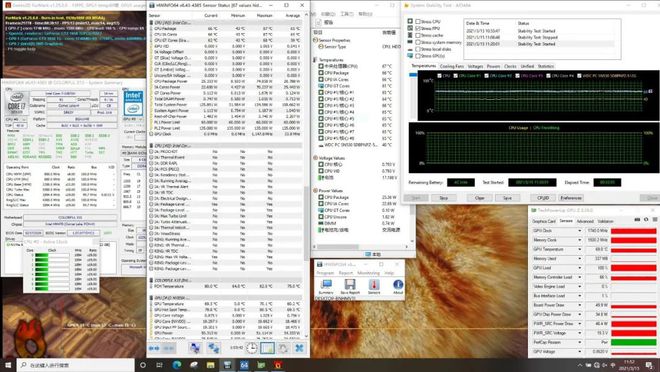Open Memory Clock sensor dropdown
The image size is (660, 372).
click(x=580, y=240)
